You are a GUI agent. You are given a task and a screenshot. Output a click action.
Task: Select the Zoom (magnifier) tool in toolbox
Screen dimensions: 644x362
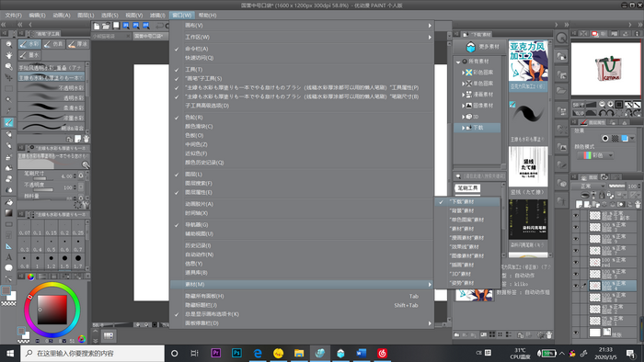8,44
